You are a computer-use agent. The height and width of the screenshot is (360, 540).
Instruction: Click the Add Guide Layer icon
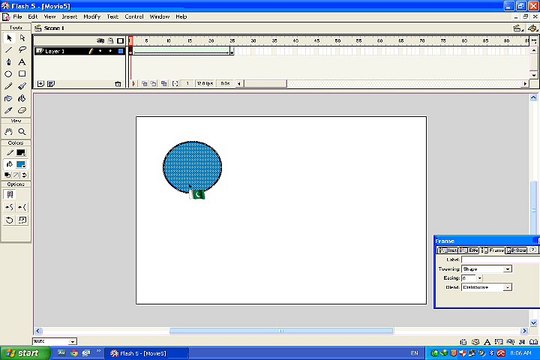coord(51,84)
